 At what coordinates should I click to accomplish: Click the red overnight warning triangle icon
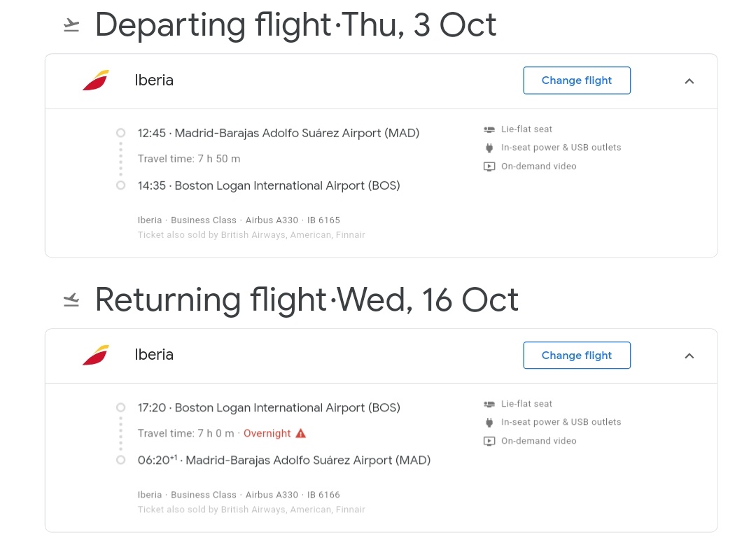301,433
